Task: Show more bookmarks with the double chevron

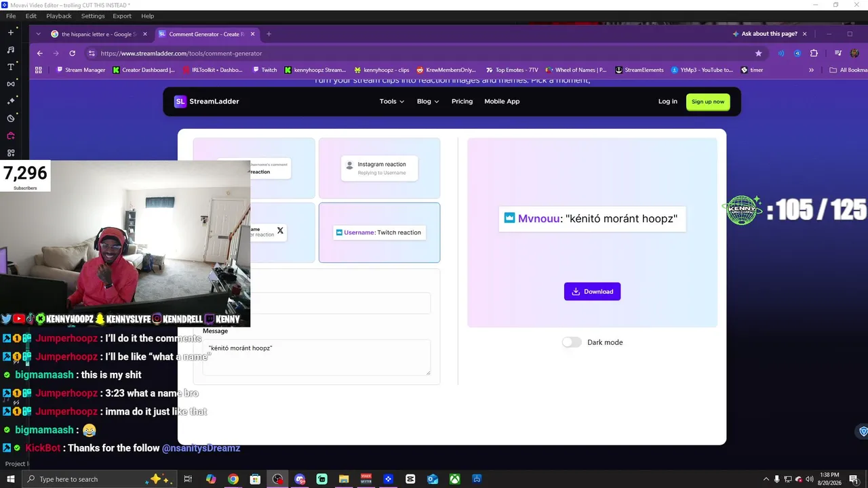Action: (811, 70)
